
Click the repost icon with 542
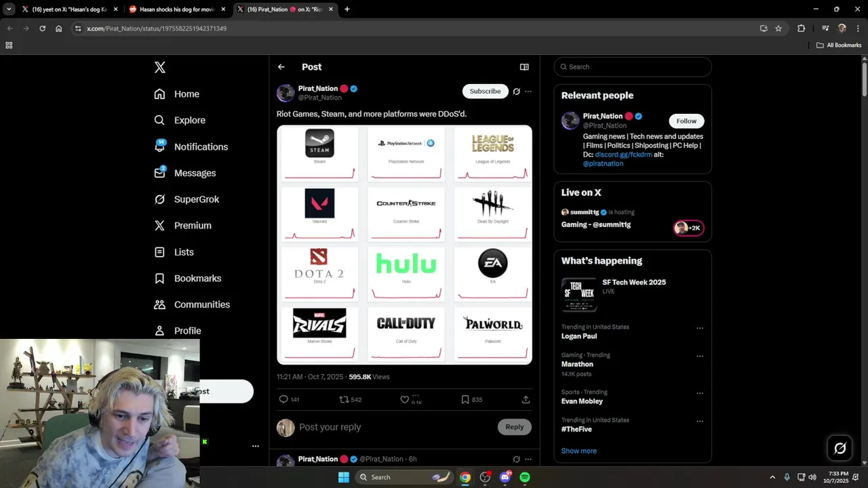pyautogui.click(x=351, y=400)
